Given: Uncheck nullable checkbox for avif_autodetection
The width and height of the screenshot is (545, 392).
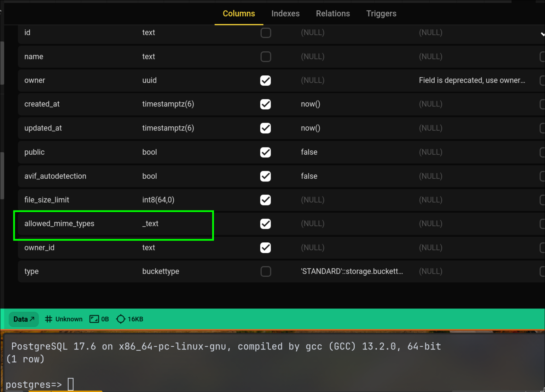Looking at the screenshot, I should pos(266,176).
